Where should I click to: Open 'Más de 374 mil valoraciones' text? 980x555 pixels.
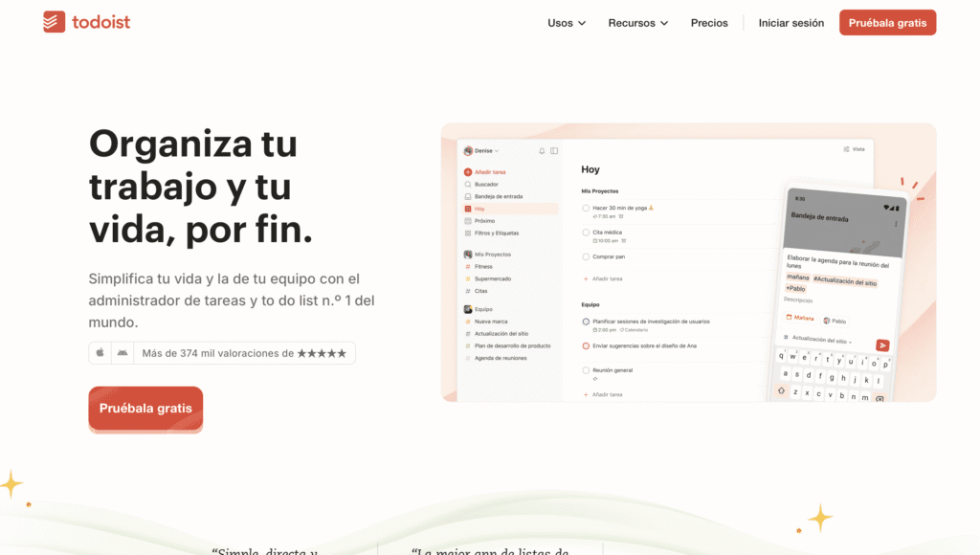(217, 353)
